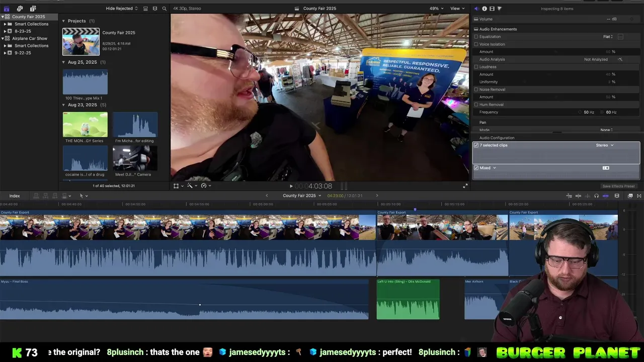The image size is (644, 362).
Task: Enable the Loudness checkbox
Action: [476, 67]
